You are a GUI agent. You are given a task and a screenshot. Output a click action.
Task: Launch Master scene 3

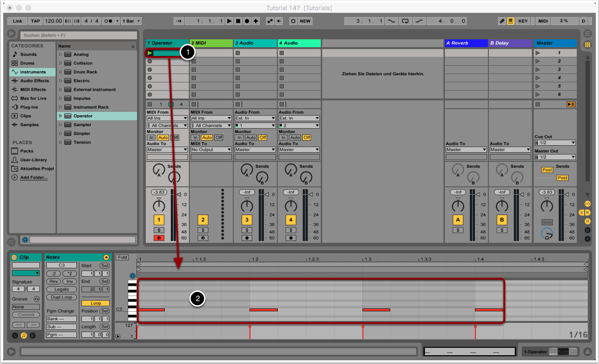(x=537, y=70)
